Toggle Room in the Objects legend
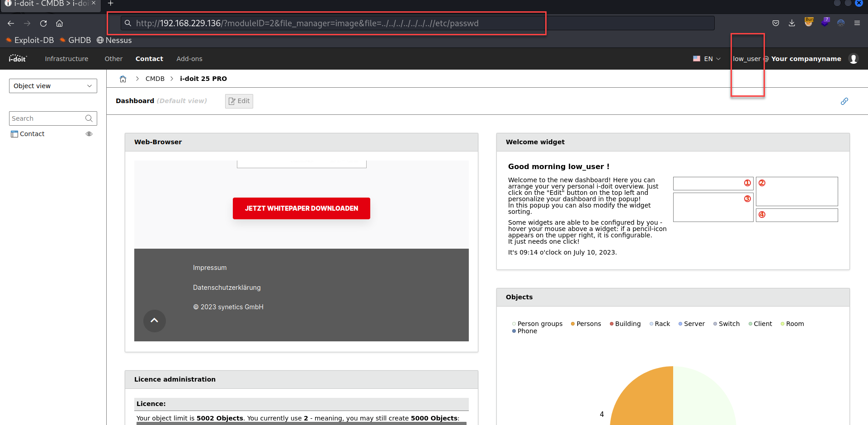868x425 pixels. point(793,324)
